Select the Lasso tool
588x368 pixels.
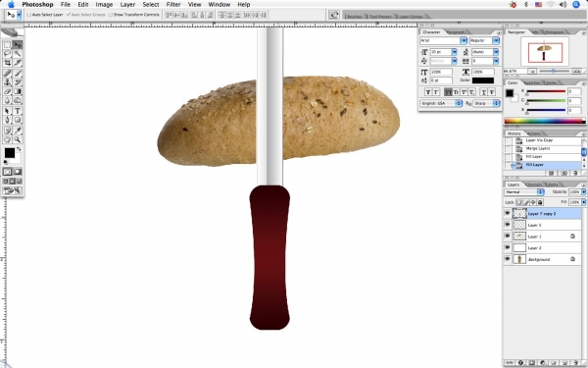click(x=7, y=54)
